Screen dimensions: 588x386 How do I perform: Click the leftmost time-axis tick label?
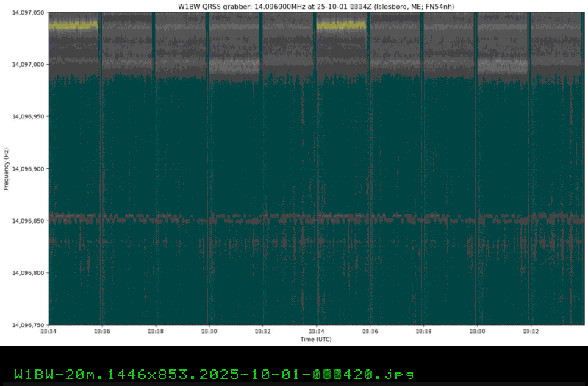click(49, 332)
